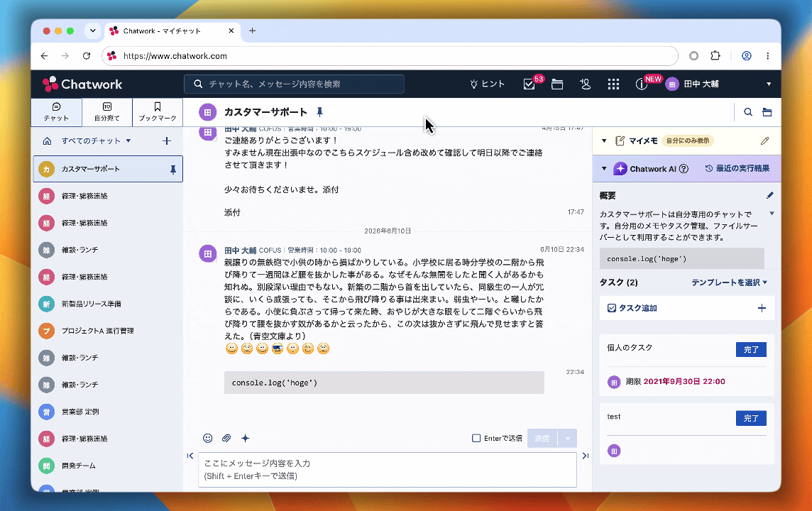
Task: Collapse left sidebar arrow icon
Action: pyautogui.click(x=190, y=456)
